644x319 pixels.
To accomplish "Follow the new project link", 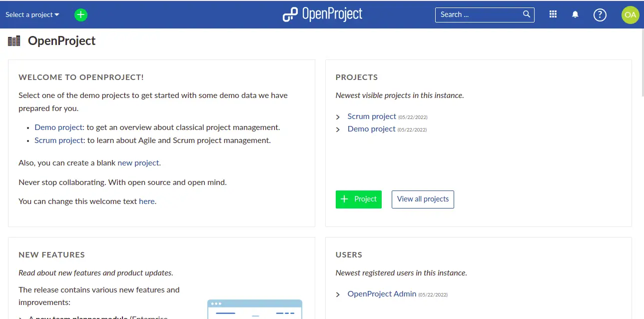I will pyautogui.click(x=138, y=163).
